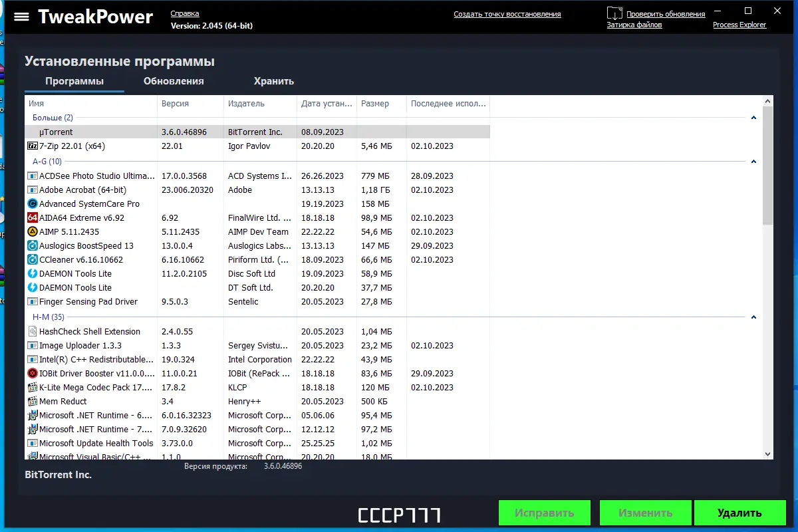Click the Исправить button
Screen dimensions: 798x532
click(x=545, y=513)
